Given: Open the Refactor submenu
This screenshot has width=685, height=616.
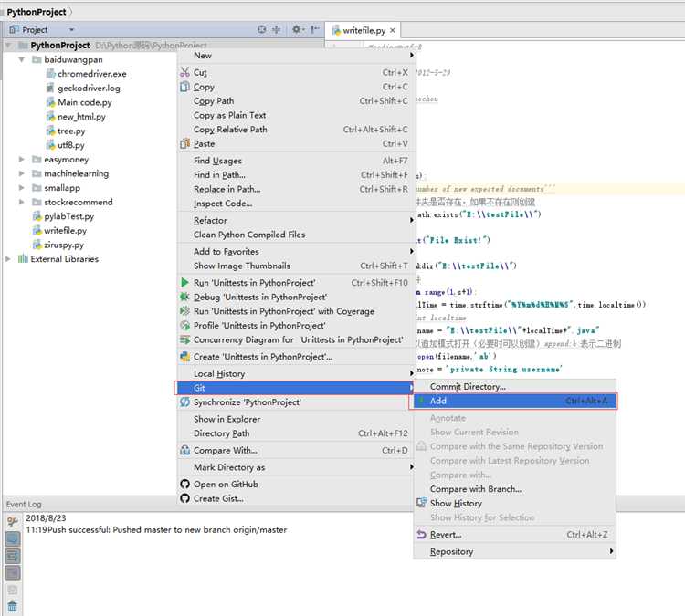Looking at the screenshot, I should (296, 221).
